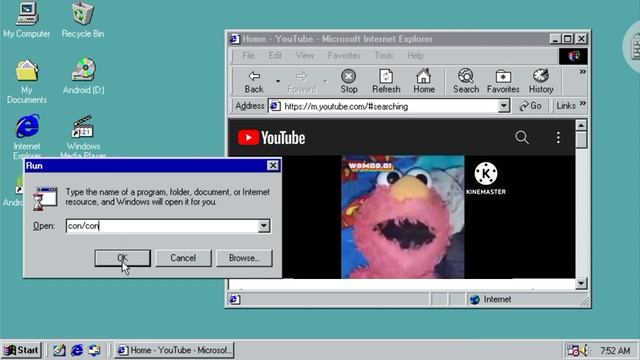Click the Go button beside address
This screenshot has height=360, width=640.
pyautogui.click(x=530, y=106)
